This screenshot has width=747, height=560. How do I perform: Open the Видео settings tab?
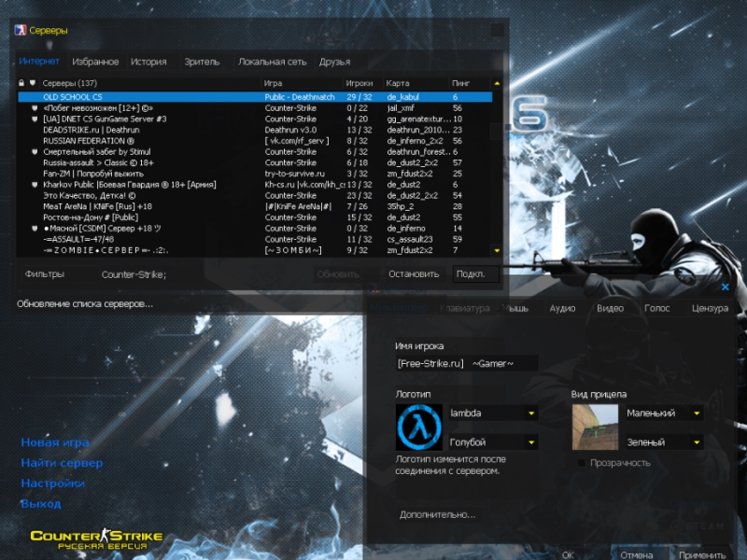pyautogui.click(x=611, y=308)
